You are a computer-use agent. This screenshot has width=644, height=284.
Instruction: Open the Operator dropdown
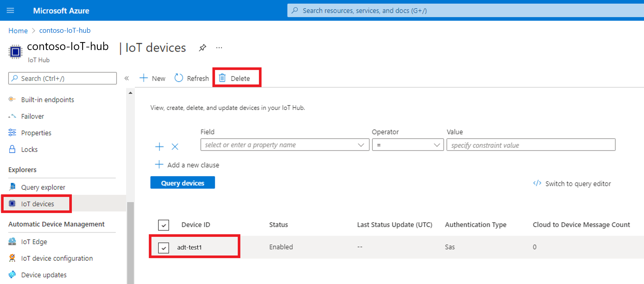click(408, 145)
